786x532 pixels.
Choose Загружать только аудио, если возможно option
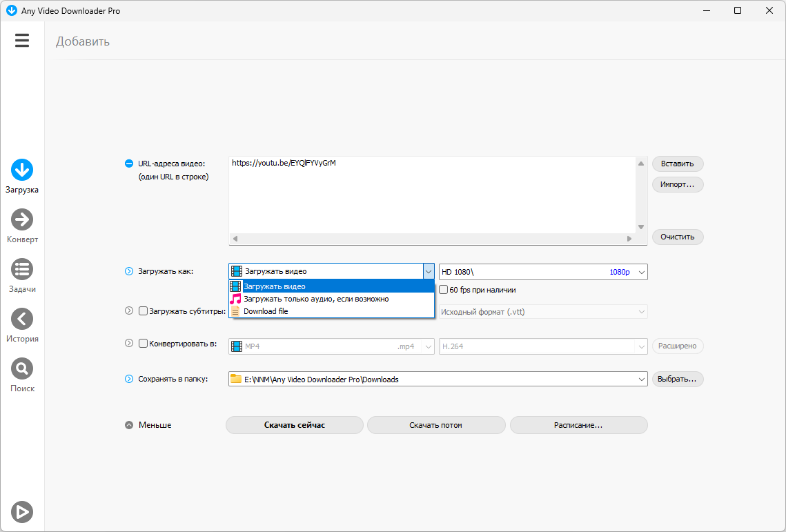click(x=316, y=299)
